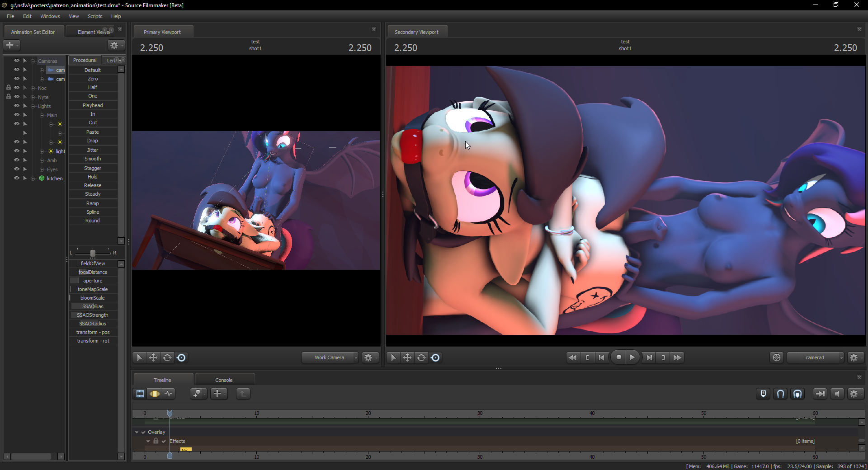
Task: Apply the Playhead procedural preset
Action: [93, 105]
